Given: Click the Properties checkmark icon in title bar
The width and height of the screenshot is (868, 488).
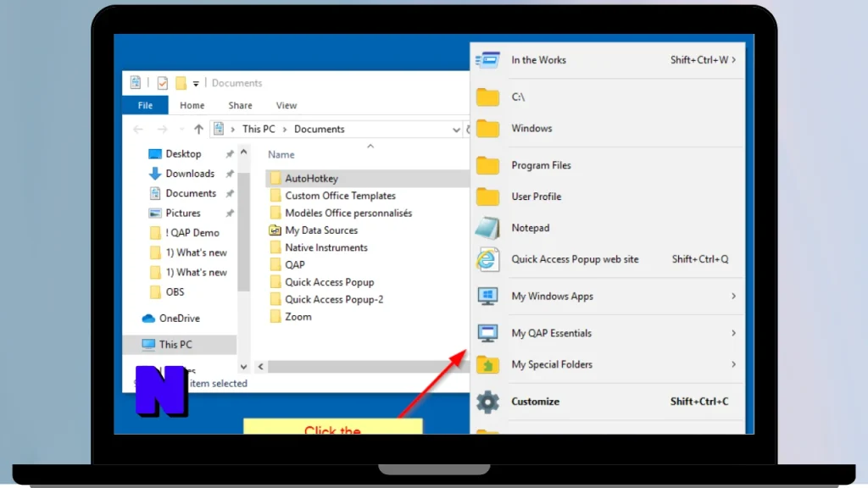Looking at the screenshot, I should 162,83.
